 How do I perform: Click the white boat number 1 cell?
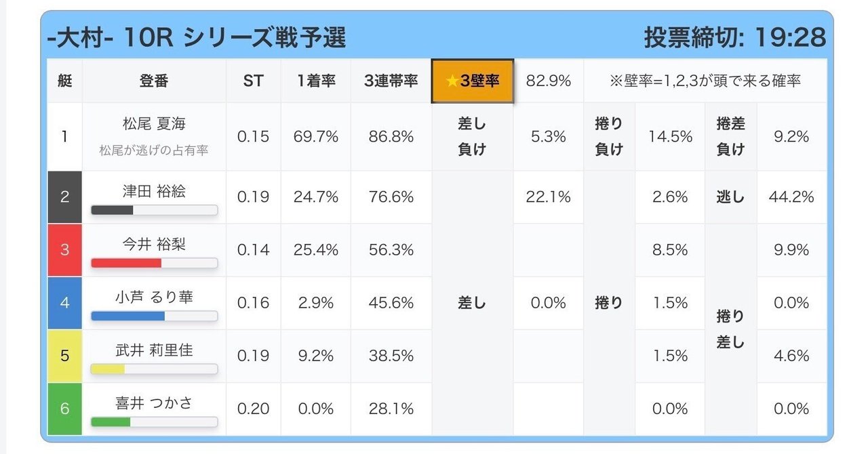coord(65,136)
